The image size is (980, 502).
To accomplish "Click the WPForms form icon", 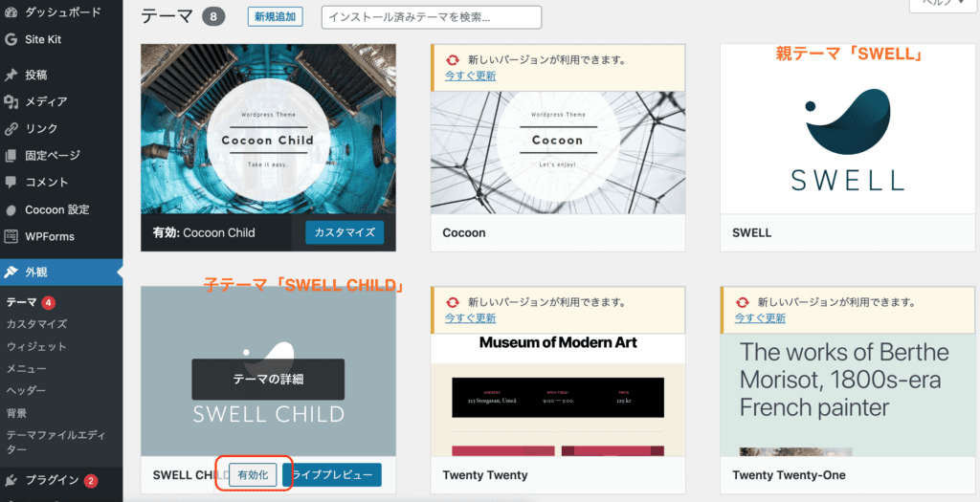I will tap(11, 236).
